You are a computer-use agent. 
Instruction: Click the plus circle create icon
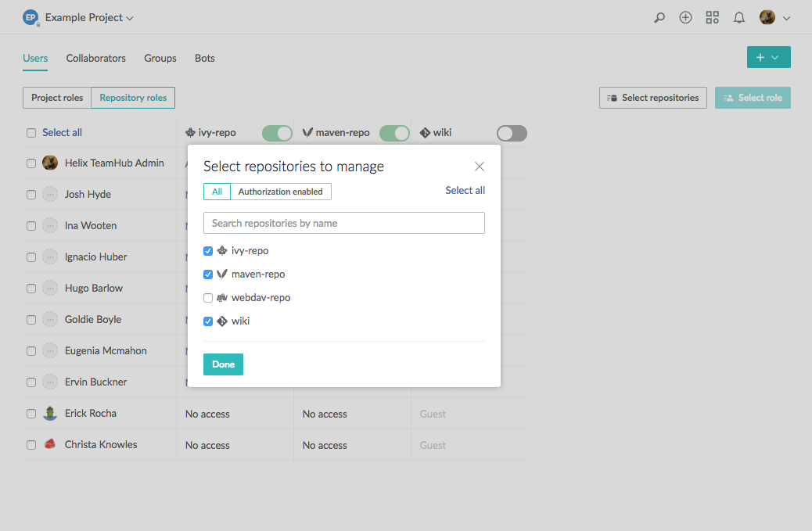(x=685, y=17)
